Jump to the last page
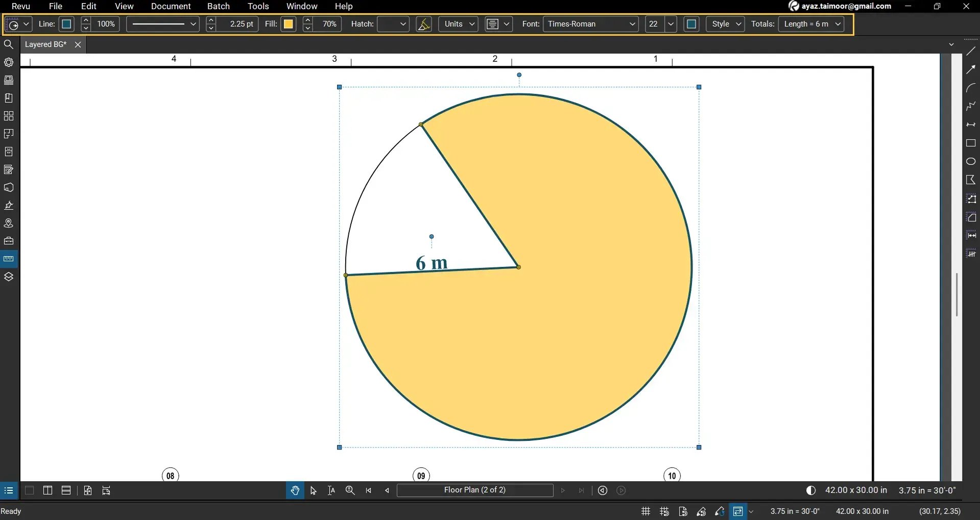This screenshot has width=980, height=520. tap(582, 490)
